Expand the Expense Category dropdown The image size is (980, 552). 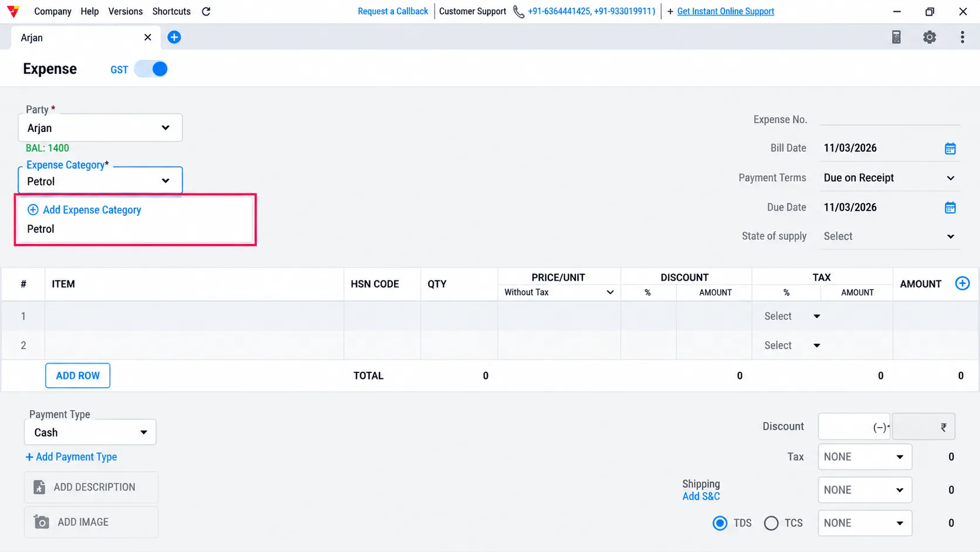[100, 181]
